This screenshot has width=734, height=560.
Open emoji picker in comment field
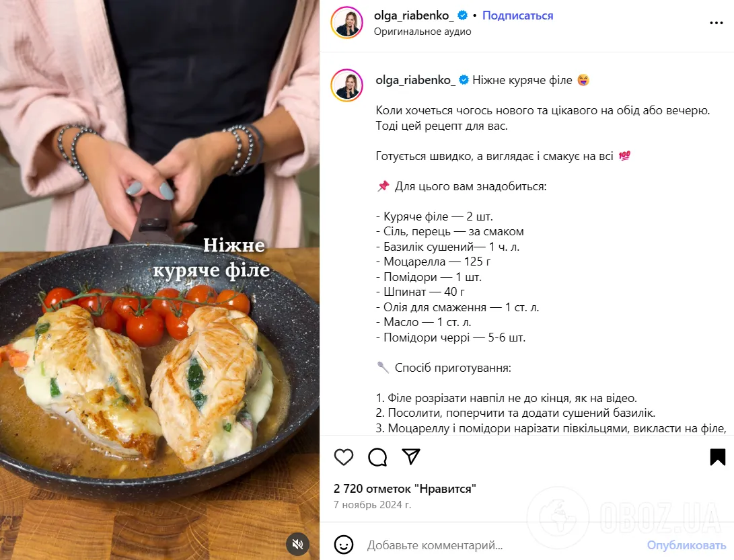[x=344, y=545]
